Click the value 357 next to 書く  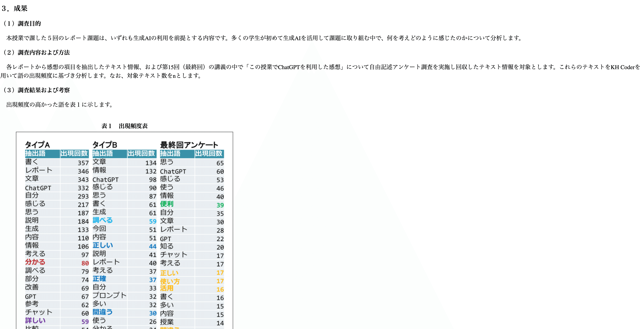[x=83, y=163]
